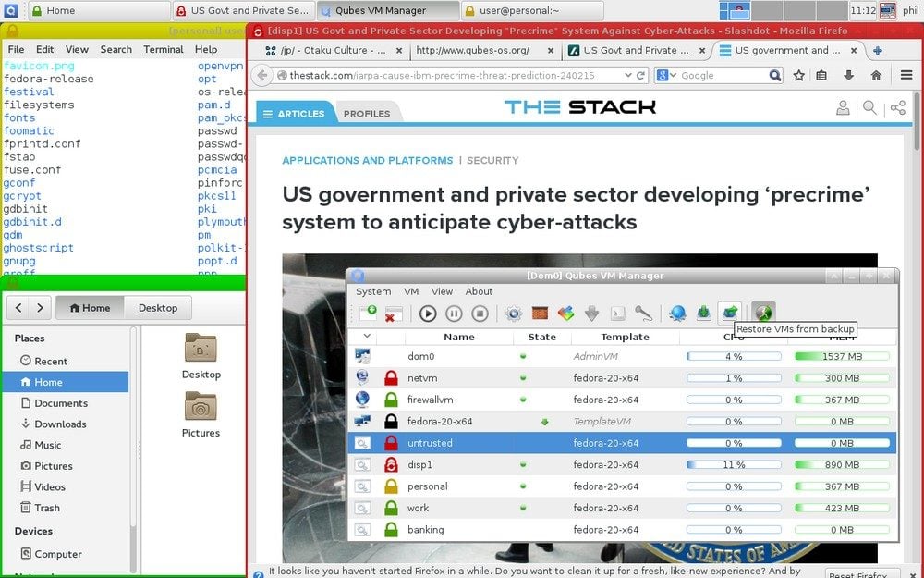
Task: Open Trash in file manager sidebar
Action: tap(47, 508)
